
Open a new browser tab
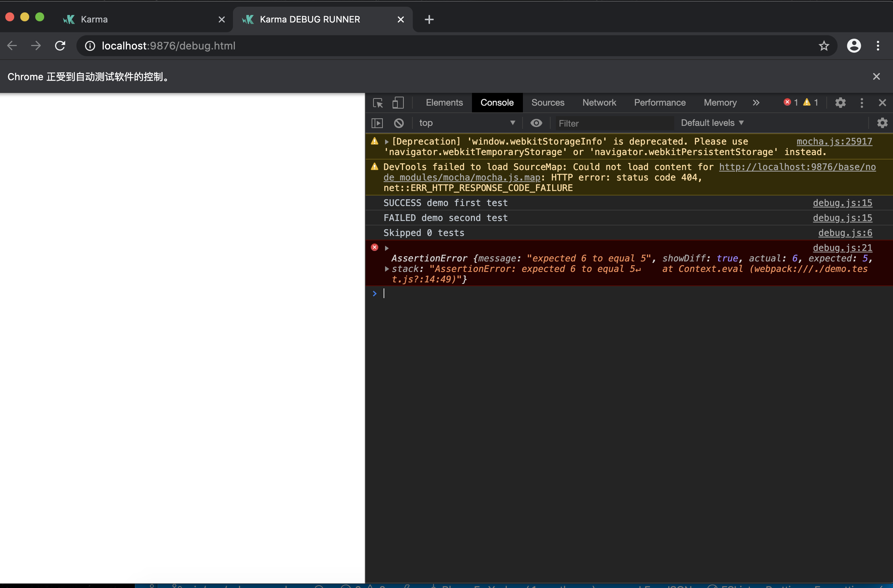coord(429,19)
